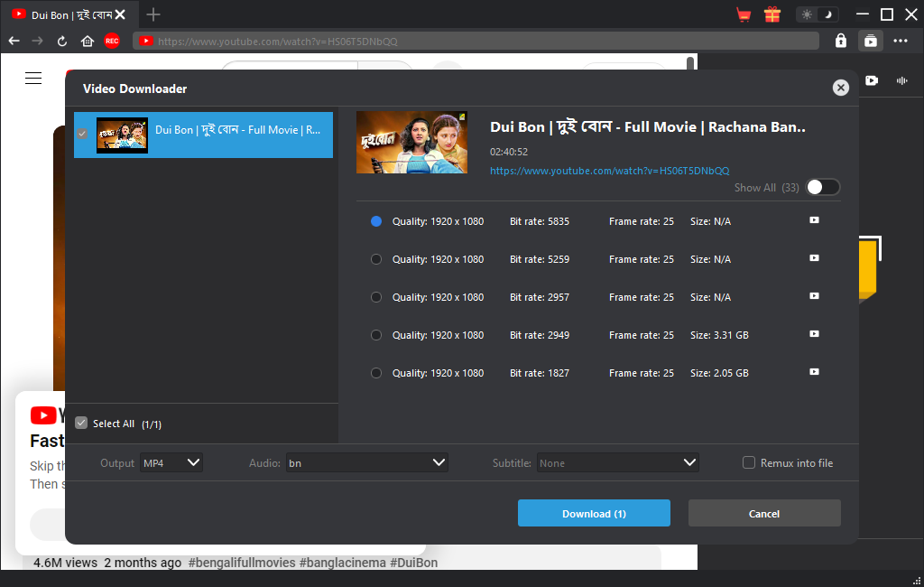Choose the 3.31 GB quality option
Image resolution: width=924 pixels, height=587 pixels.
tap(376, 335)
